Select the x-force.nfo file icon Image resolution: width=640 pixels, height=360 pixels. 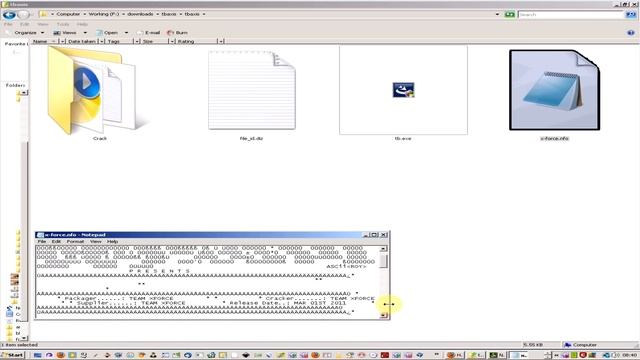tap(554, 90)
